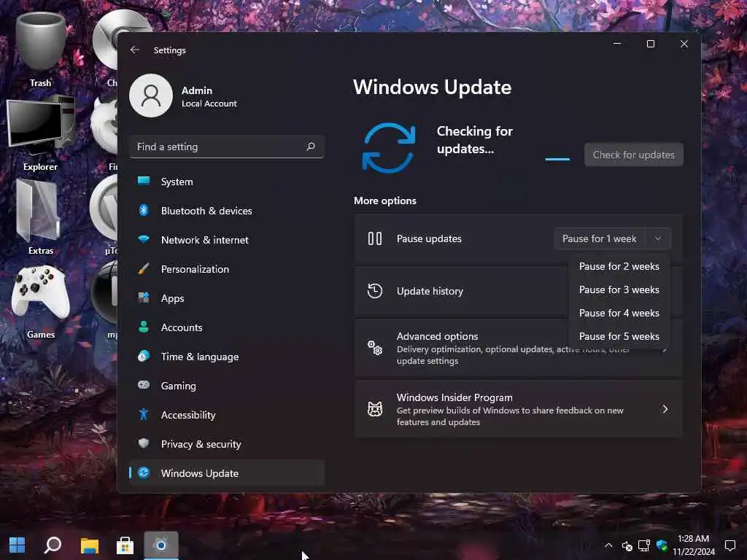Go to Time & language
This screenshot has width=747, height=560.
tap(227, 356)
